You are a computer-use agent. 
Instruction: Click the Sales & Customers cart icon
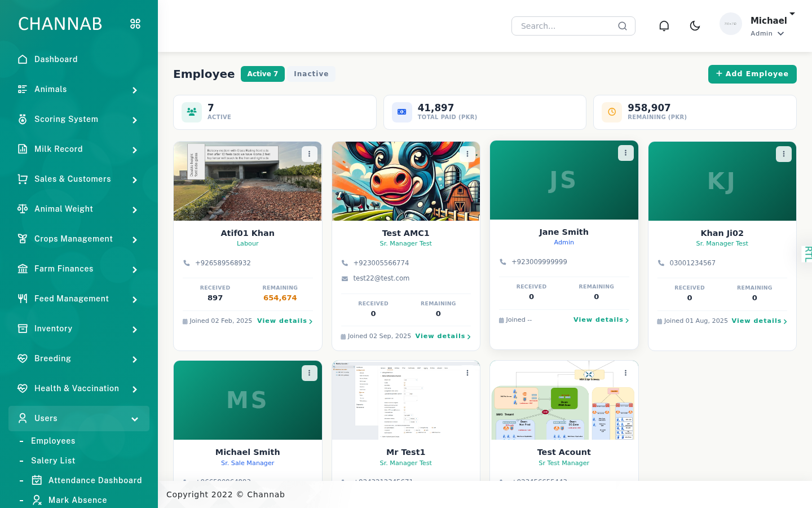click(23, 179)
